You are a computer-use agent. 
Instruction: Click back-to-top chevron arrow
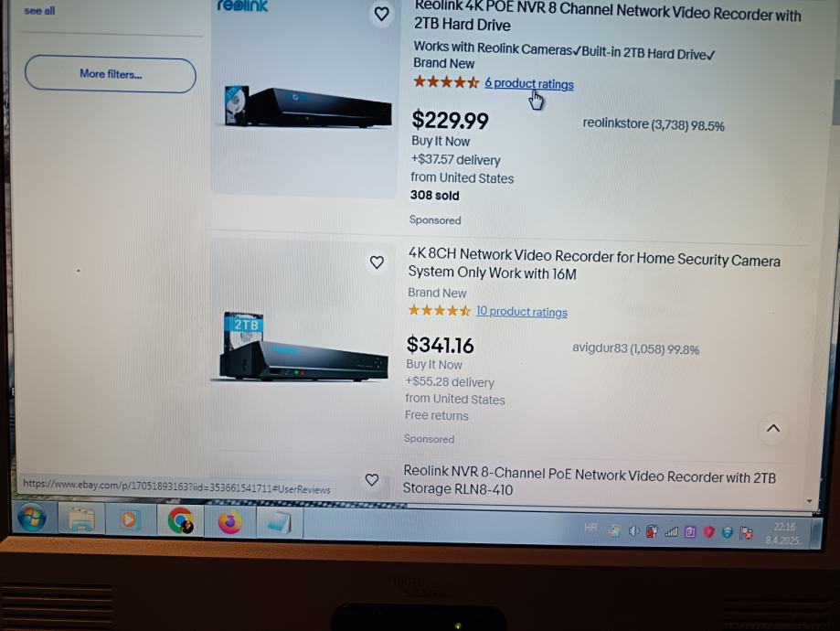772,428
